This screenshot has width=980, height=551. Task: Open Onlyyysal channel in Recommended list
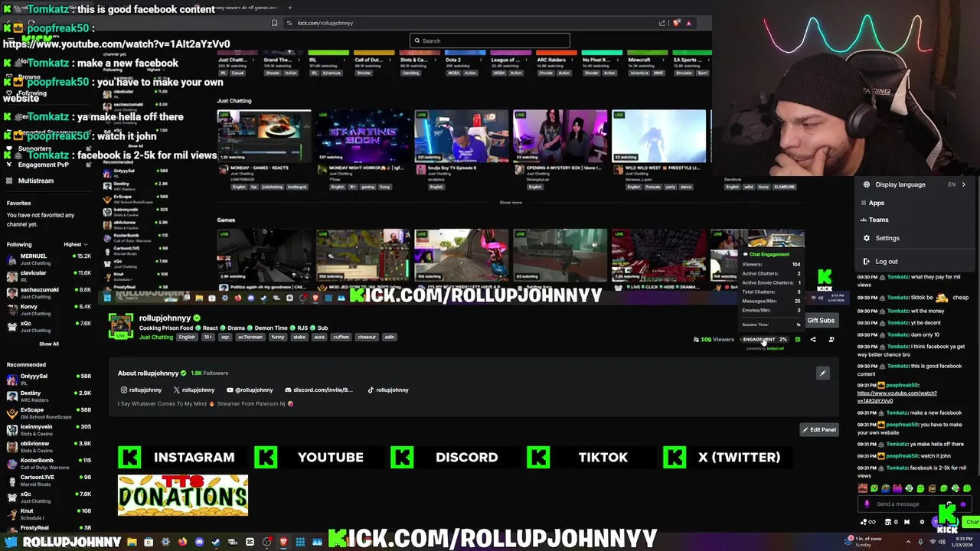(47, 380)
